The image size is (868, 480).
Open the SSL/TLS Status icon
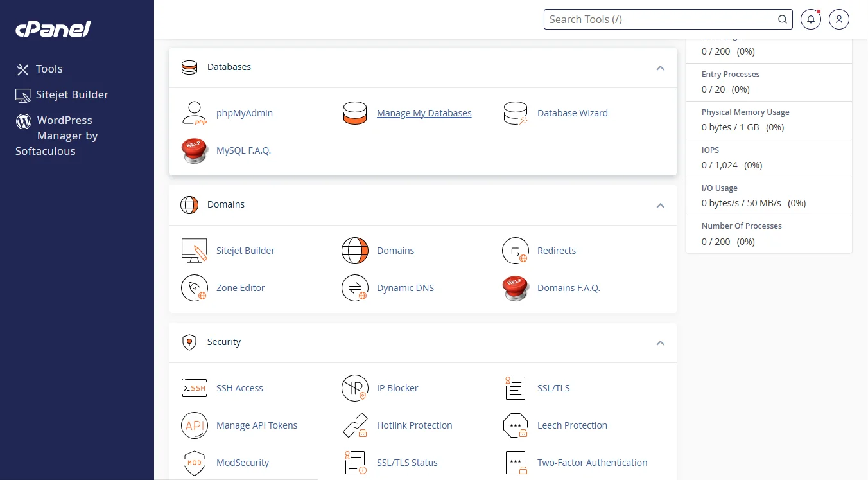point(354,463)
